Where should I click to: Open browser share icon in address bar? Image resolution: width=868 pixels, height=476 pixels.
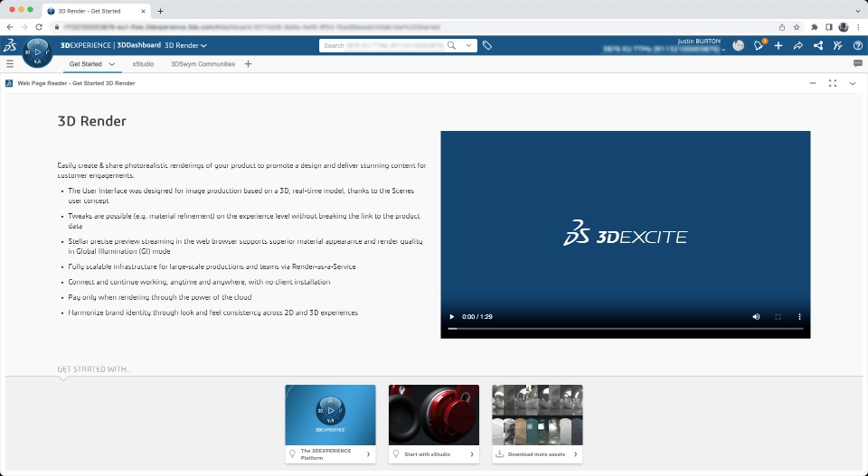(781, 27)
